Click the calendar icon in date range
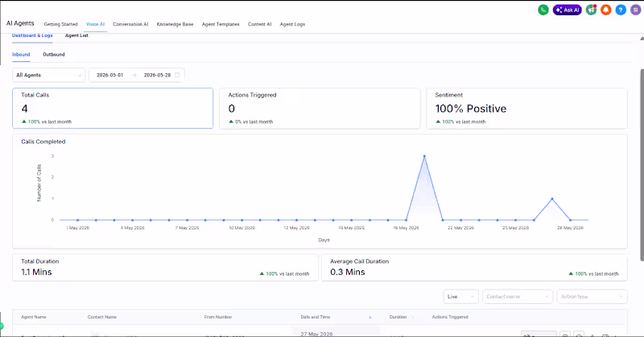 pos(177,75)
